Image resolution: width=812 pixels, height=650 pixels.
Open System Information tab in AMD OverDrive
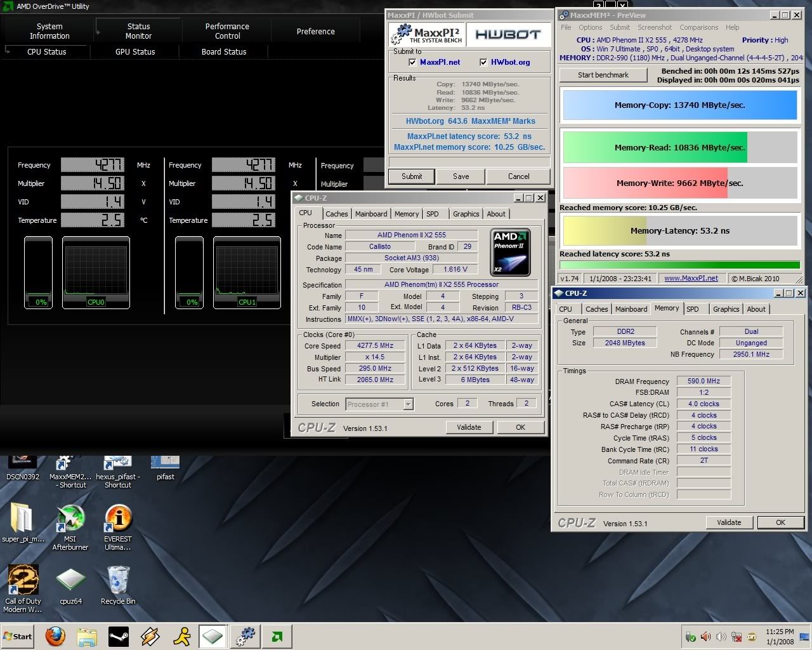click(49, 31)
